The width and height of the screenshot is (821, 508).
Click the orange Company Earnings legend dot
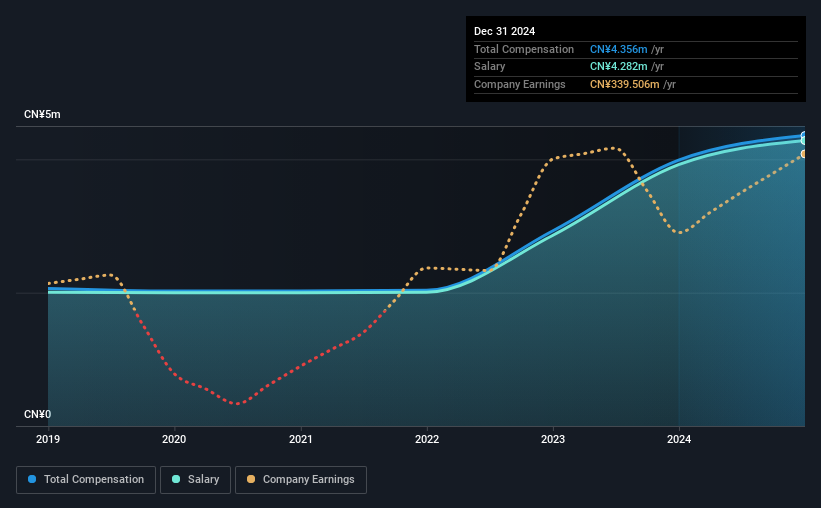tap(251, 479)
